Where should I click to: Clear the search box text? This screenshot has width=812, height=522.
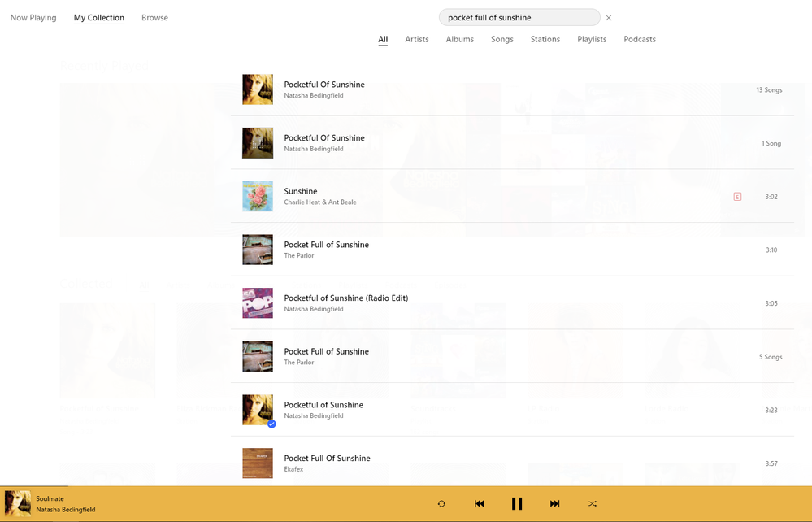point(609,18)
